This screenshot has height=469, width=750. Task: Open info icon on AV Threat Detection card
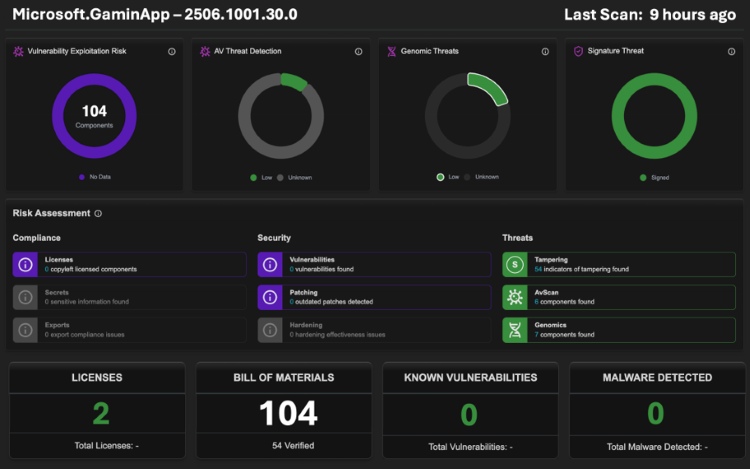(x=358, y=52)
